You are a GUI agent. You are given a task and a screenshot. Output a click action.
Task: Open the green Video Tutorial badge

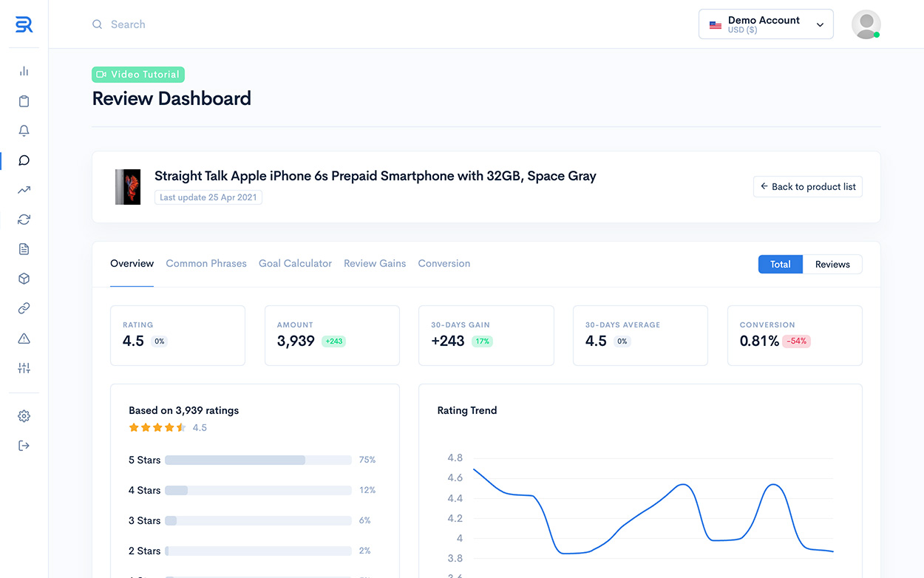click(138, 75)
